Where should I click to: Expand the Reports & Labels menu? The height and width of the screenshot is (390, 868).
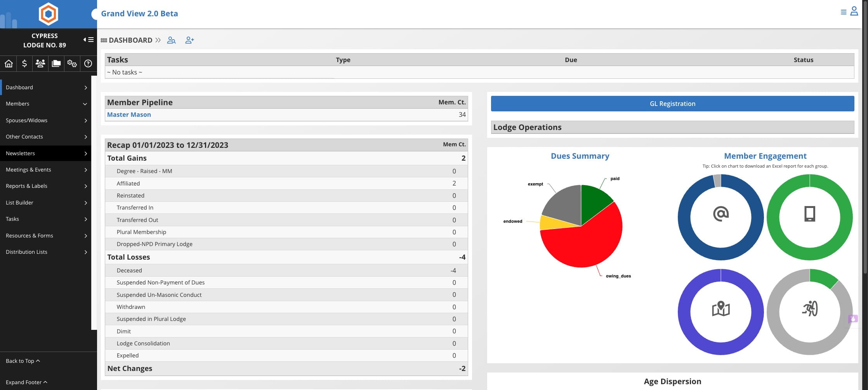[x=46, y=186]
